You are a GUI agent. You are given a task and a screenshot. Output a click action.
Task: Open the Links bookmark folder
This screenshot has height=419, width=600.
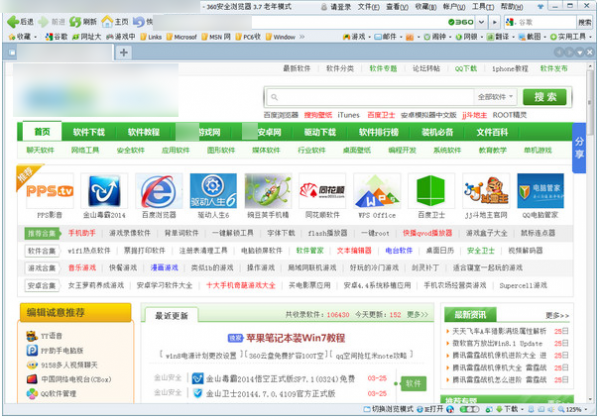(151, 37)
